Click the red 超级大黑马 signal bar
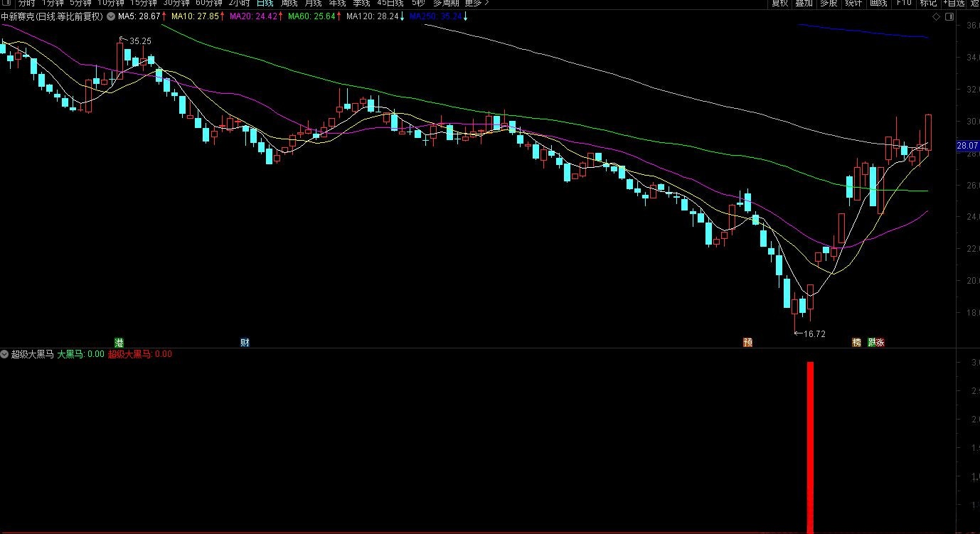Viewport: 980px width, 534px height. click(810, 447)
